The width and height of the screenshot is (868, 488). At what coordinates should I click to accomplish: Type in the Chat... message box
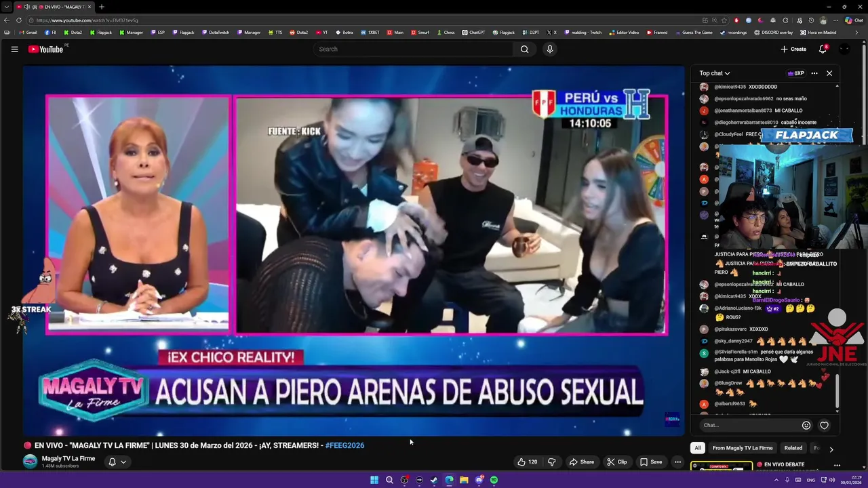click(749, 425)
